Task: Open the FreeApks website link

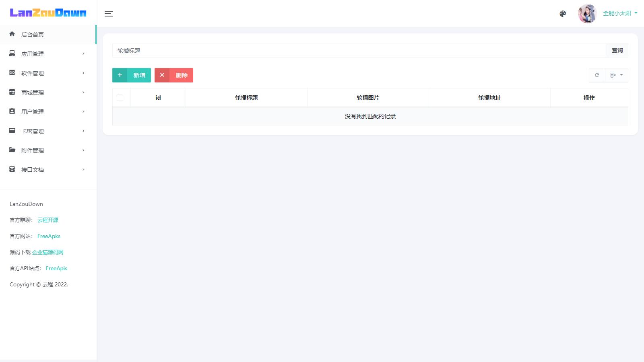Action: click(x=49, y=236)
